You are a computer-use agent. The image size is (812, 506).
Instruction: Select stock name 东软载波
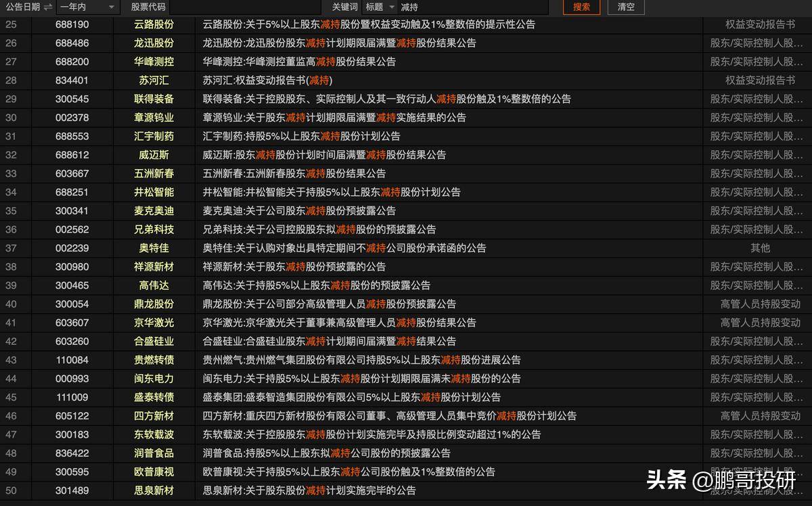tap(154, 434)
